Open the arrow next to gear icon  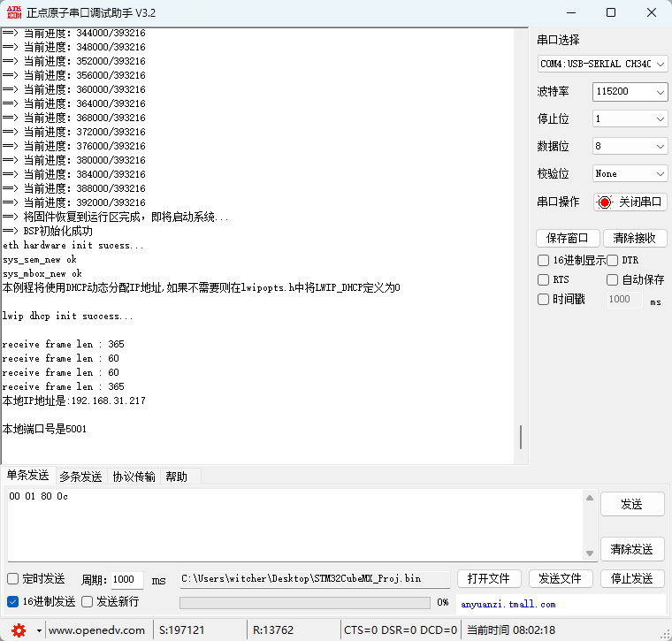[x=39, y=630]
